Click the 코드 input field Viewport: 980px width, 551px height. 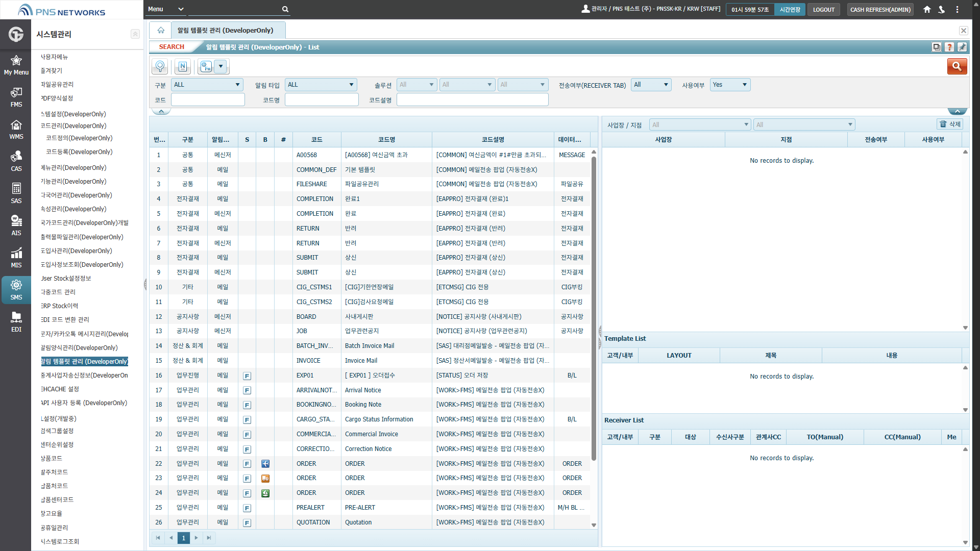[208, 100]
